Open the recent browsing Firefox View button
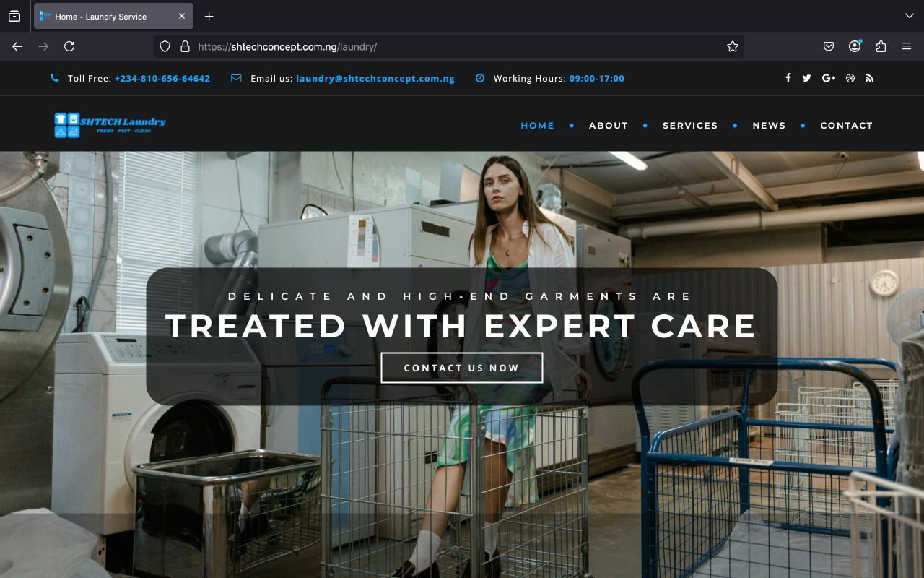 pos(14,16)
